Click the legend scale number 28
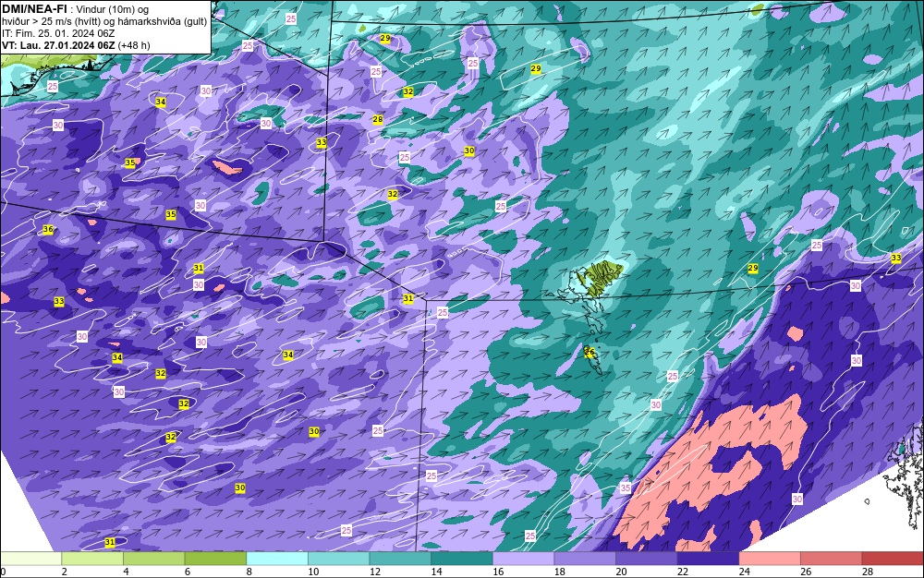Screen dimensions: 924x578 pos(868,572)
